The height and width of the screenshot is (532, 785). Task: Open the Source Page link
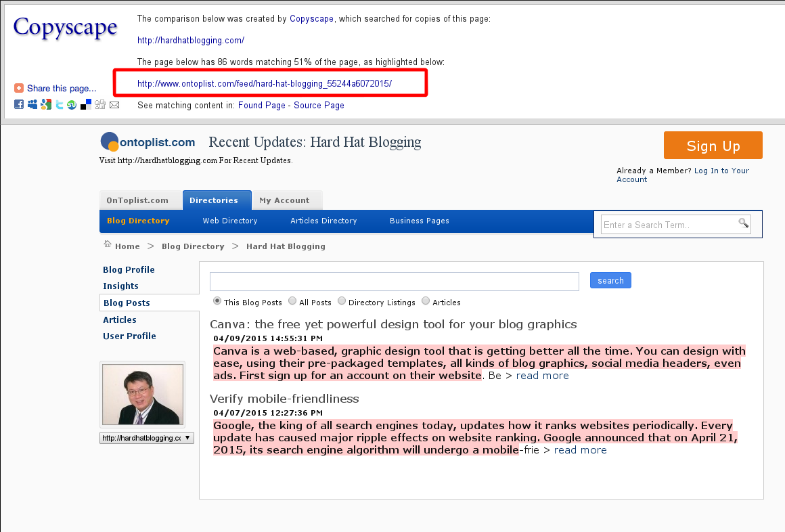(319, 105)
